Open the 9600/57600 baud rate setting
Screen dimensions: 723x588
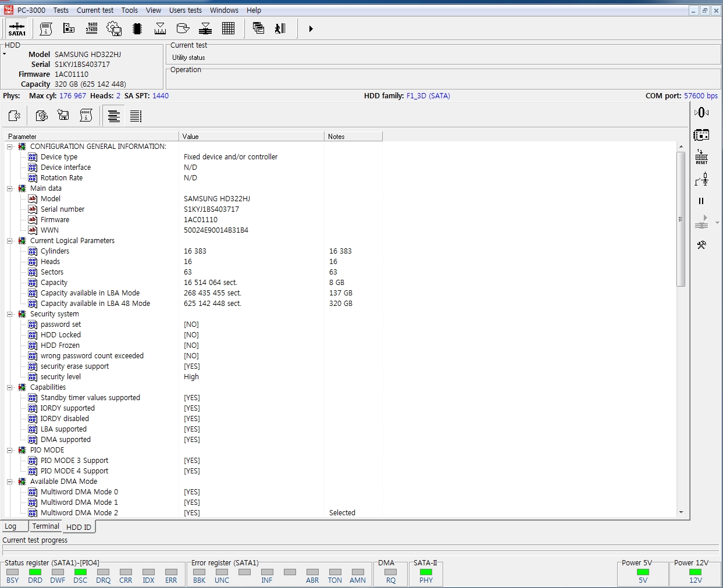[x=91, y=28]
